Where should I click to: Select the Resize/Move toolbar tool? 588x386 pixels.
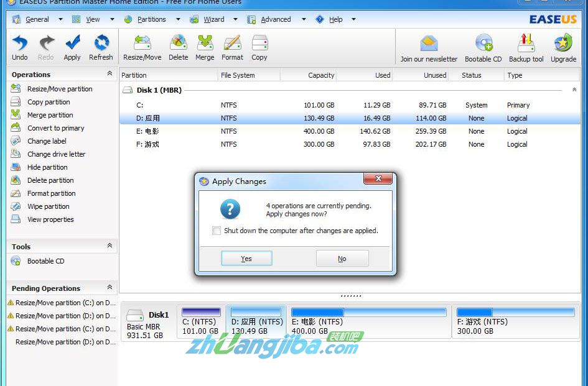(142, 44)
